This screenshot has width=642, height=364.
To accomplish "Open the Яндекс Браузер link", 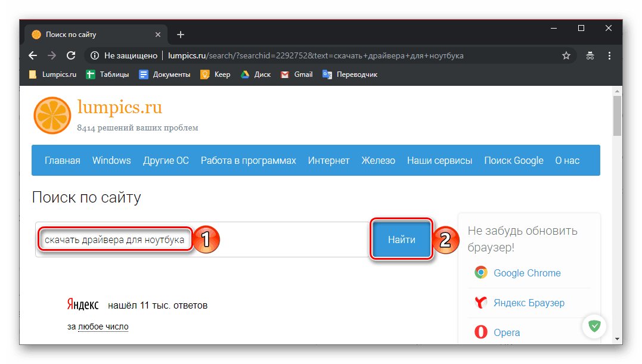I will click(529, 303).
